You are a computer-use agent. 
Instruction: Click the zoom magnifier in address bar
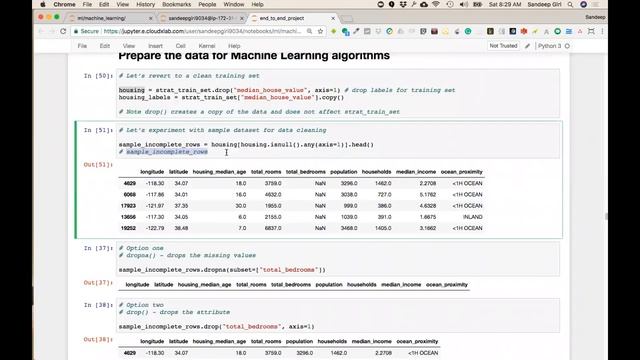[309, 31]
